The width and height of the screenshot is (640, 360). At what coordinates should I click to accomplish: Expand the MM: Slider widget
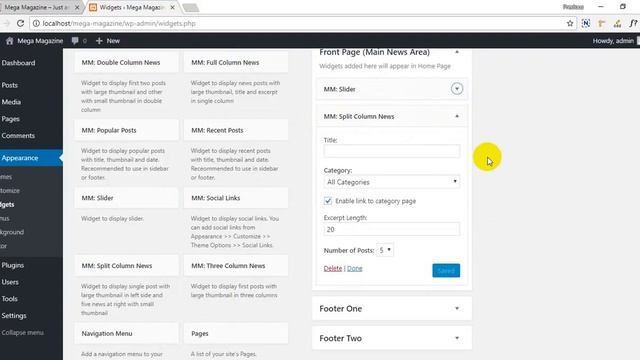point(457,89)
